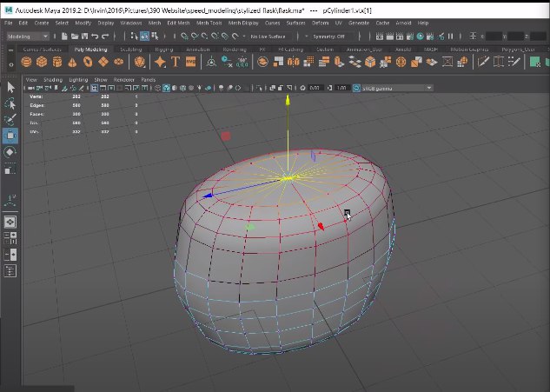550x392 pixels.
Task: Switch to the Sculpting shelf tab
Action: [x=131, y=50]
